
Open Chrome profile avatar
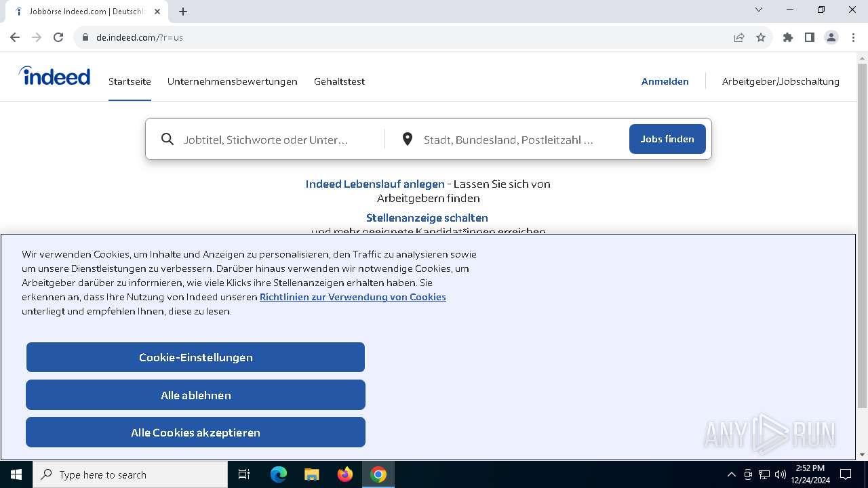pyautogui.click(x=831, y=37)
